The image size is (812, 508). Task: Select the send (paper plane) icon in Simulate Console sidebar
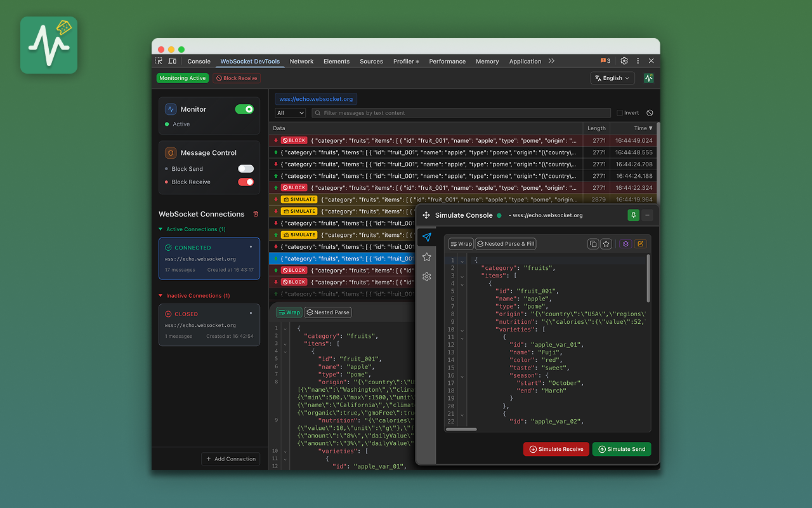pyautogui.click(x=426, y=237)
